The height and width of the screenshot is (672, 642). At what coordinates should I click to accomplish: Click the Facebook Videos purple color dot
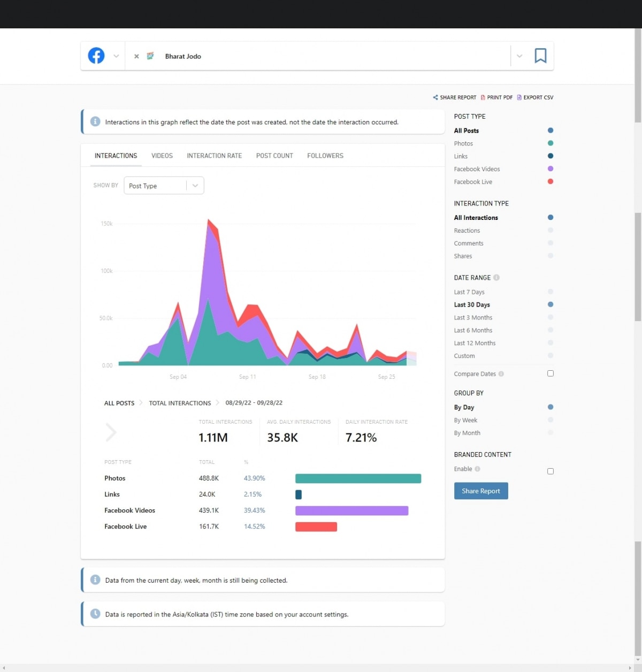(551, 169)
